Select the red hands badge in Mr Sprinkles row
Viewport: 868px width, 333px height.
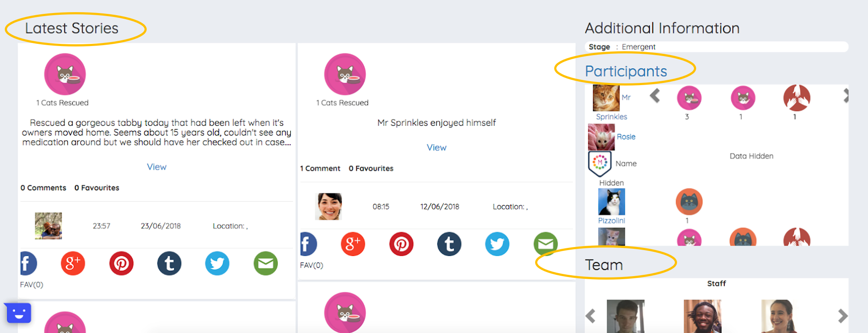[x=797, y=98]
